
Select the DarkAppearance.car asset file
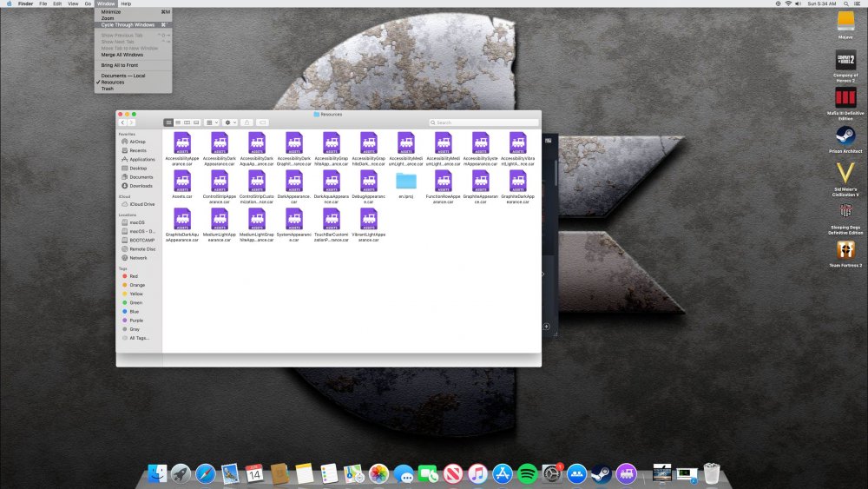tap(294, 181)
